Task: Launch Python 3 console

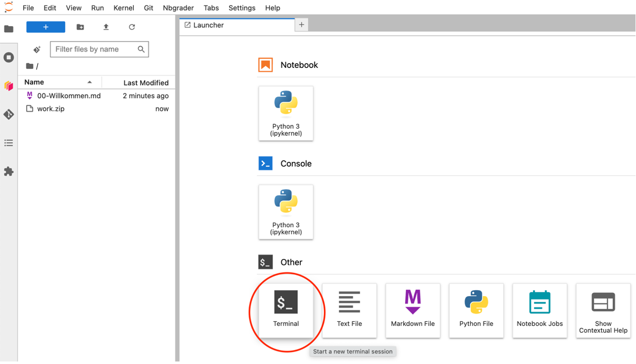Action: point(286,212)
